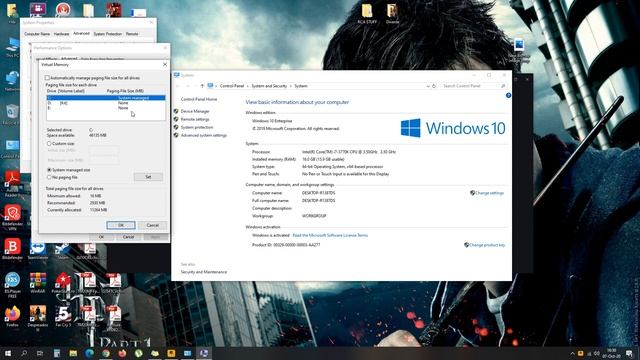The image size is (640, 360).
Task: Show hidden system tray icons
Action: click(572, 353)
